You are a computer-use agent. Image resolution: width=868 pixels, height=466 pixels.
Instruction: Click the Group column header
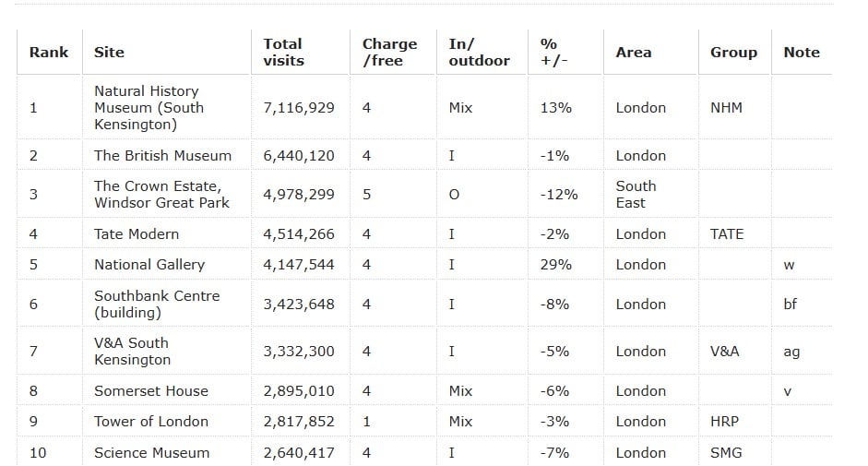[733, 52]
